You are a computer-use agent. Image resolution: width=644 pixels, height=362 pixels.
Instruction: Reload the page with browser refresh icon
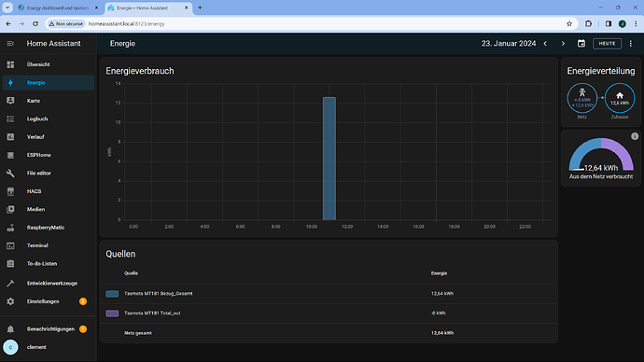tap(35, 24)
